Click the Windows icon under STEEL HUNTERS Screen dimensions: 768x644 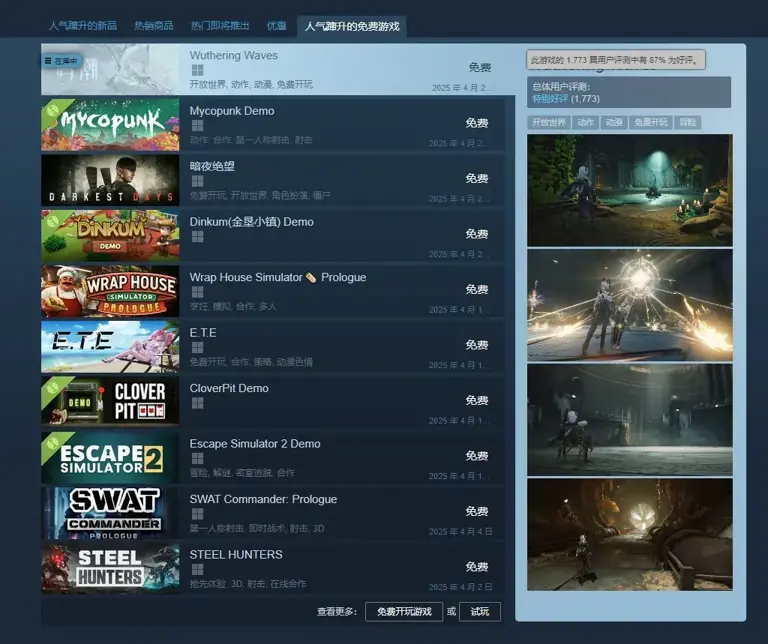click(x=197, y=569)
